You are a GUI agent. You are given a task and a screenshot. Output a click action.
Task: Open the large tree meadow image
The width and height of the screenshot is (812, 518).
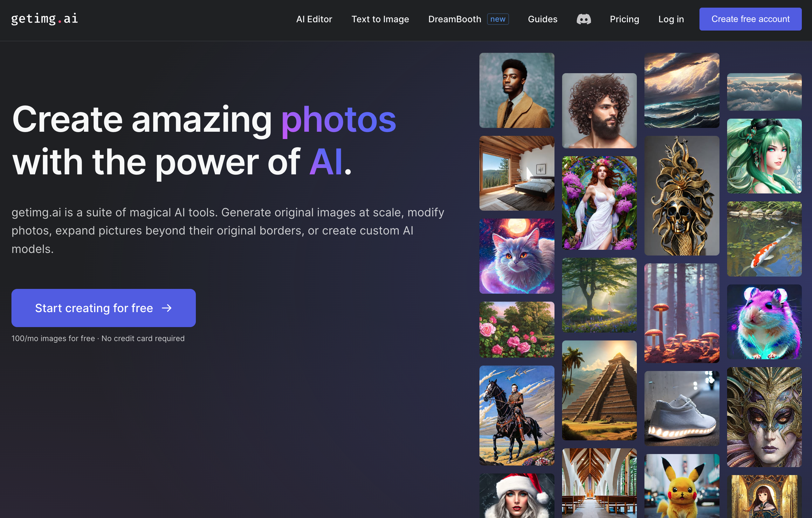click(x=599, y=295)
